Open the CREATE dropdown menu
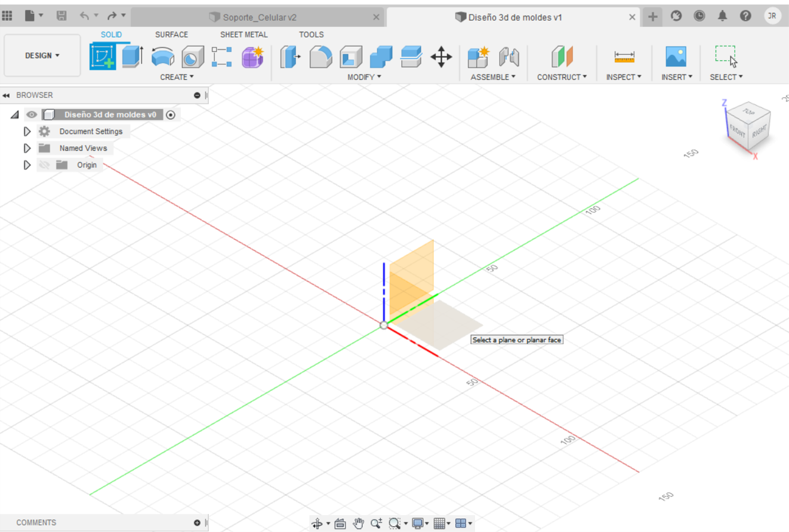Screen dimensions: 789x532 coord(177,77)
